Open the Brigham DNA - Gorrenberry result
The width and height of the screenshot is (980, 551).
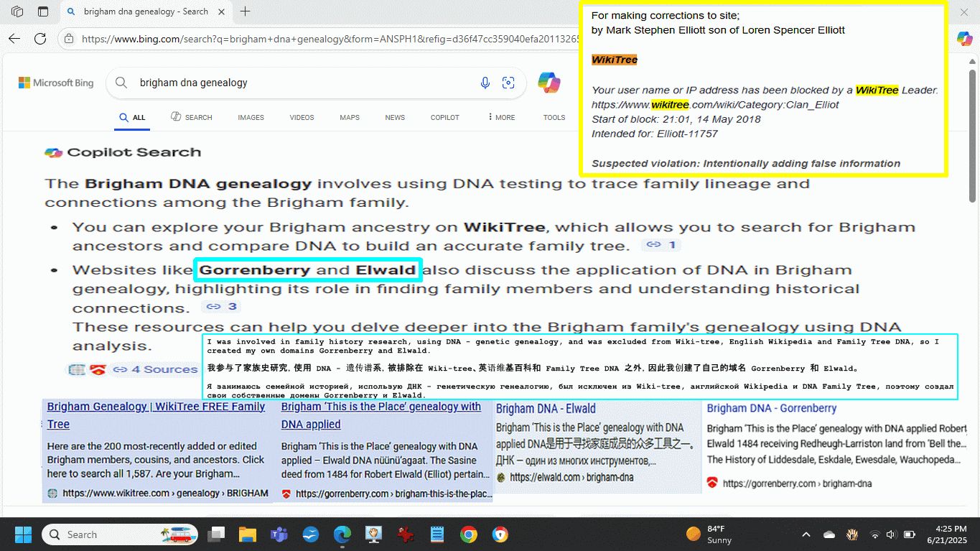click(x=771, y=408)
